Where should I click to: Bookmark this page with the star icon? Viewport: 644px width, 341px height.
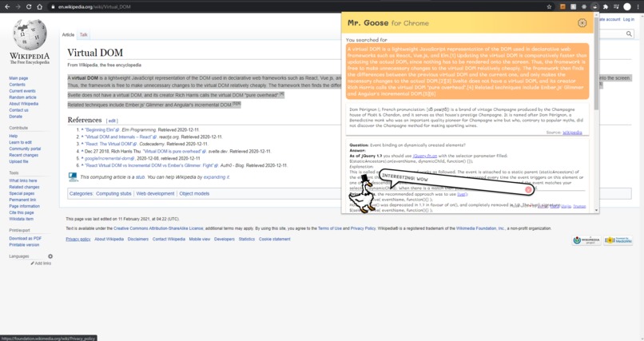tap(549, 6)
